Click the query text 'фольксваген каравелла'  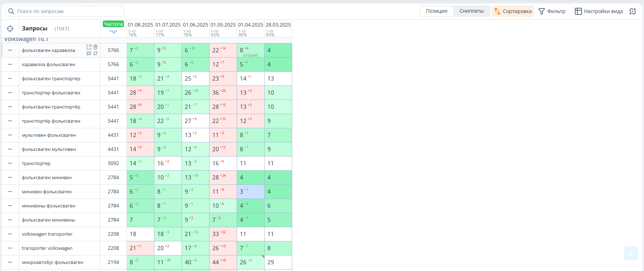(x=48, y=50)
